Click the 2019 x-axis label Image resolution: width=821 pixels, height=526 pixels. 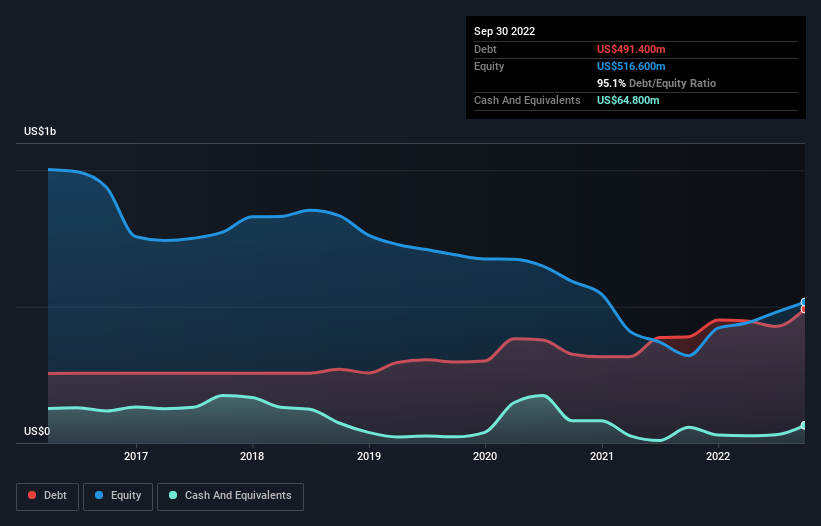[x=369, y=456]
